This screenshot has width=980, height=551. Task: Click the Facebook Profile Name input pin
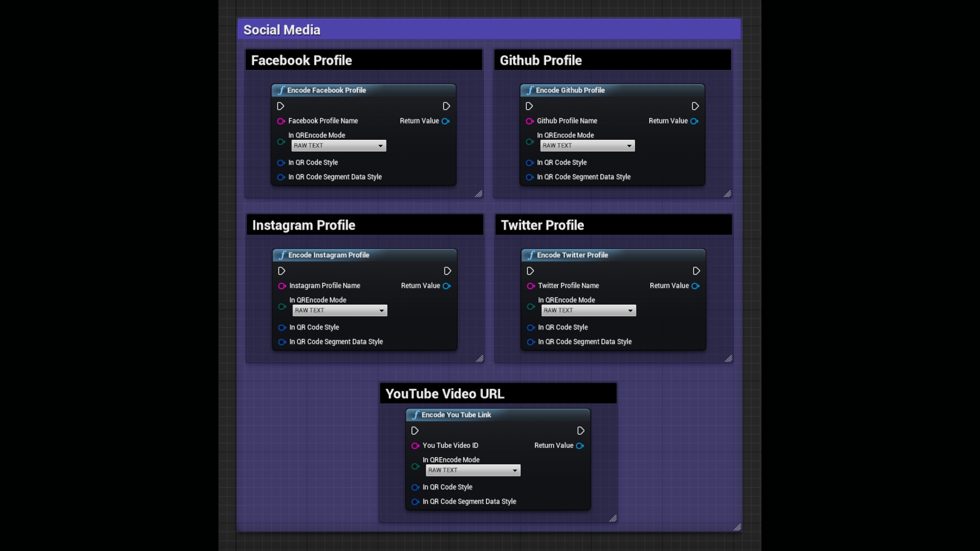coord(281,121)
